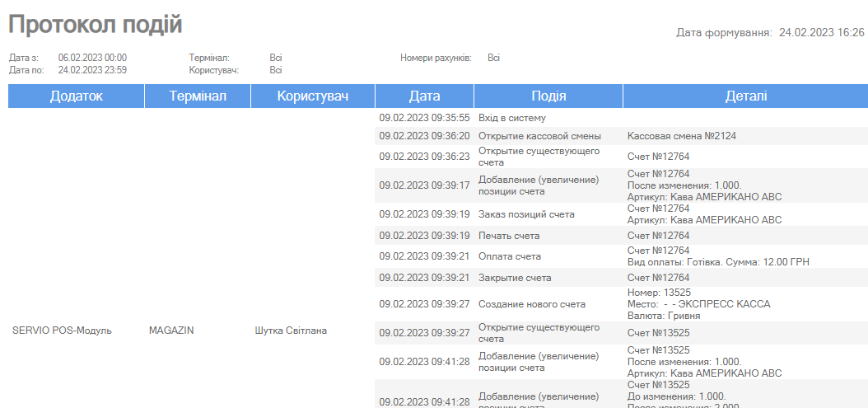This screenshot has height=408, width=868.
Task: Click the Дата формування date value
Action: click(x=821, y=33)
